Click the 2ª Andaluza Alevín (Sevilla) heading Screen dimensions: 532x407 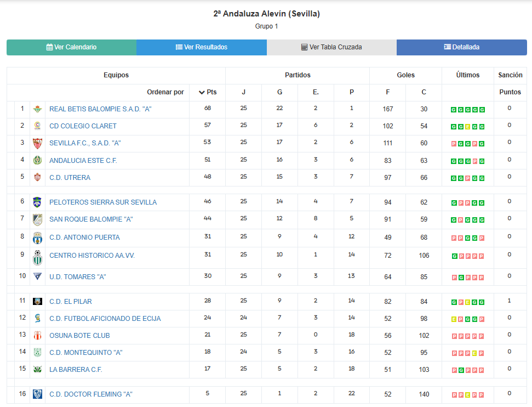coord(266,14)
